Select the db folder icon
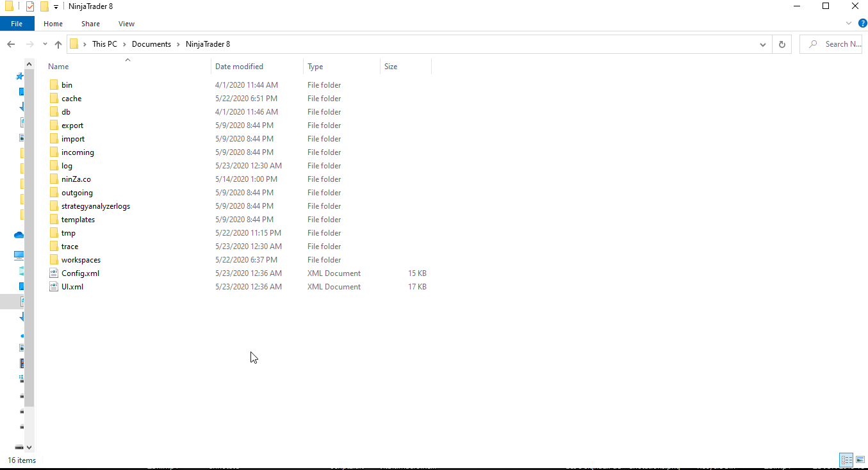Screen dimensions: 868x470 54,112
